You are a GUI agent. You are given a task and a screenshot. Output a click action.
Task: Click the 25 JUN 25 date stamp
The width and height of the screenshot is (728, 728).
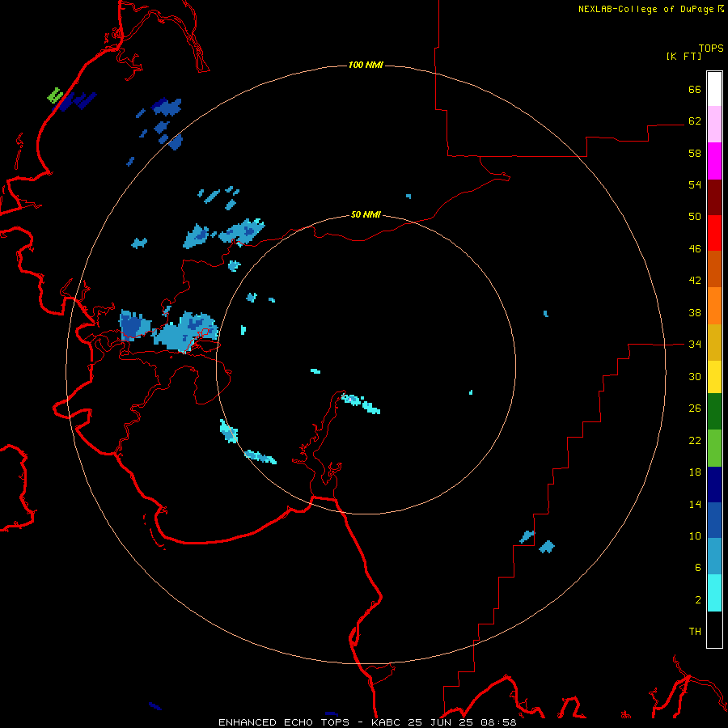441,722
